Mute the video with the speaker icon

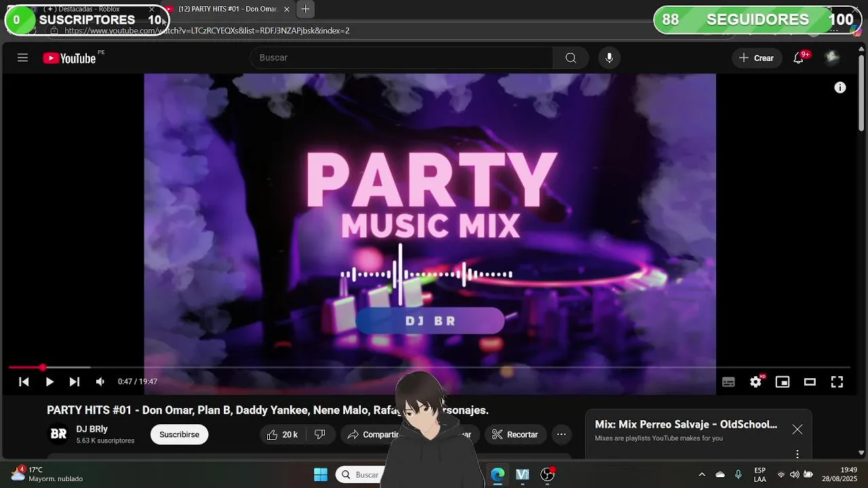(x=100, y=382)
